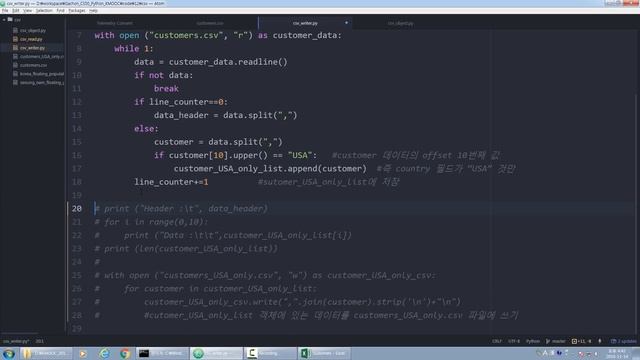The width and height of the screenshot is (640, 360).
Task: Switch to the customers.csv tab
Action: (210, 23)
